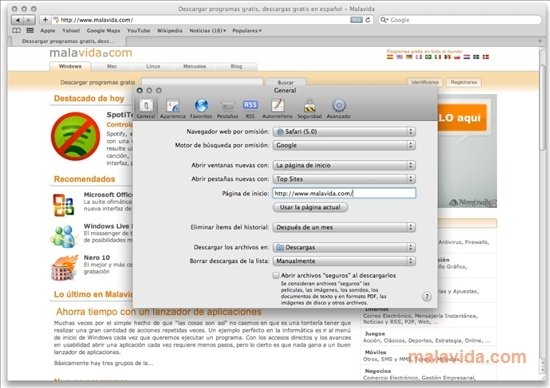
Task: Open the Descargar los archivos en dropdown
Action: (x=344, y=247)
